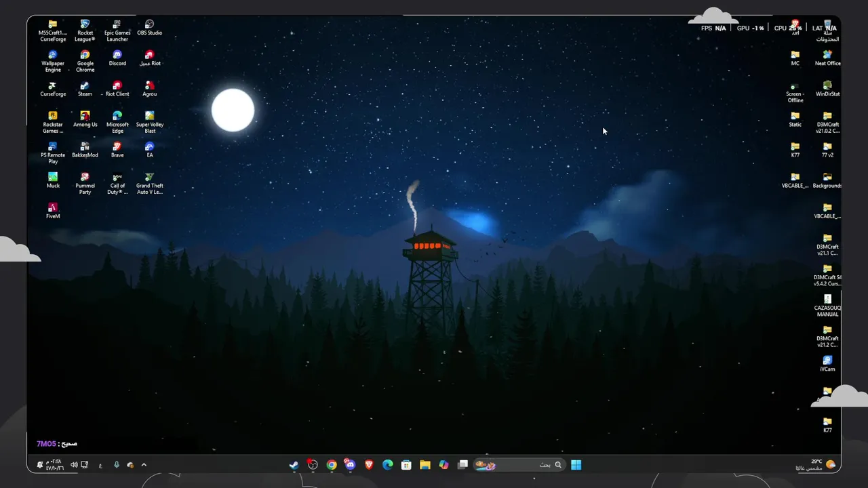Select the PS Remote Play icon

pyautogui.click(x=53, y=153)
